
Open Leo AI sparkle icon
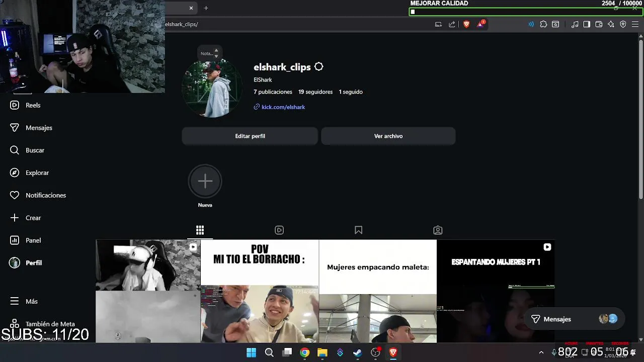[611, 24]
